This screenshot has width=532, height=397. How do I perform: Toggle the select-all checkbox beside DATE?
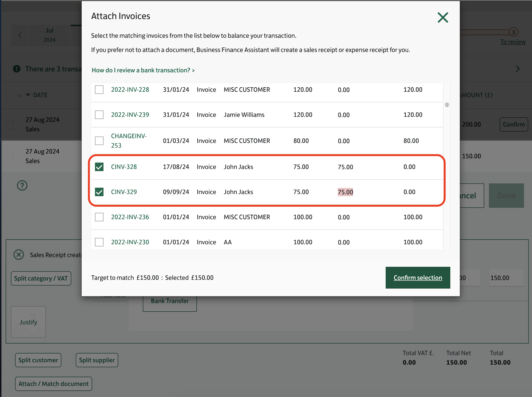(9, 95)
